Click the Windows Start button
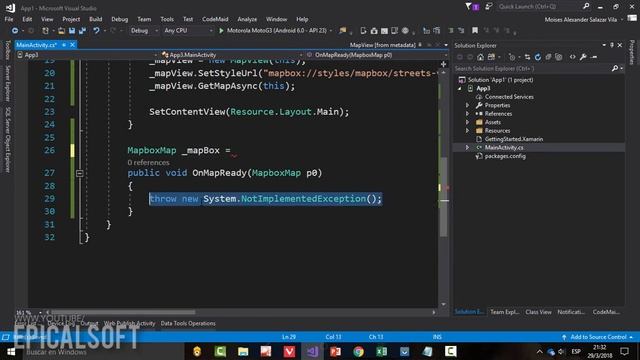 [x=11, y=351]
